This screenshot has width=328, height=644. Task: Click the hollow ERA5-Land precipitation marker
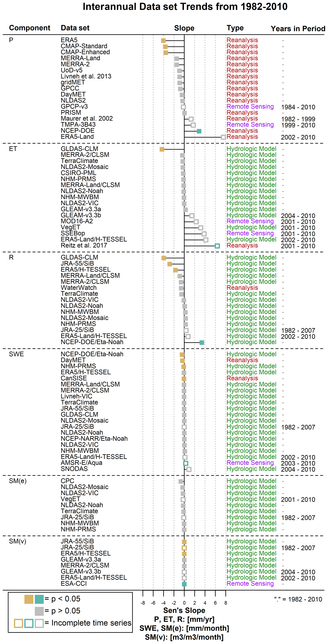click(223, 137)
